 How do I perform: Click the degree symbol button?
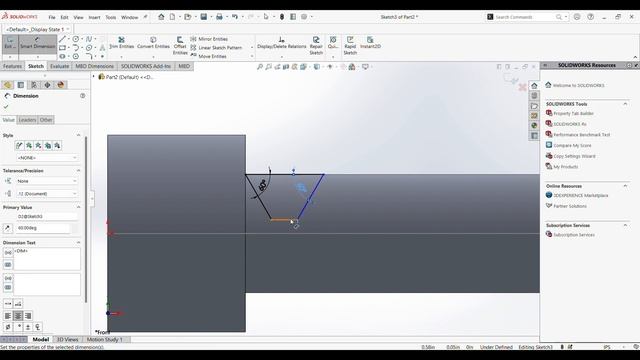point(18,327)
